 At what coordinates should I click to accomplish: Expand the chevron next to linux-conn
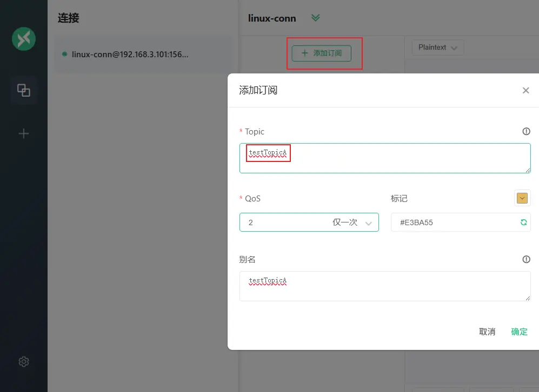coord(315,18)
